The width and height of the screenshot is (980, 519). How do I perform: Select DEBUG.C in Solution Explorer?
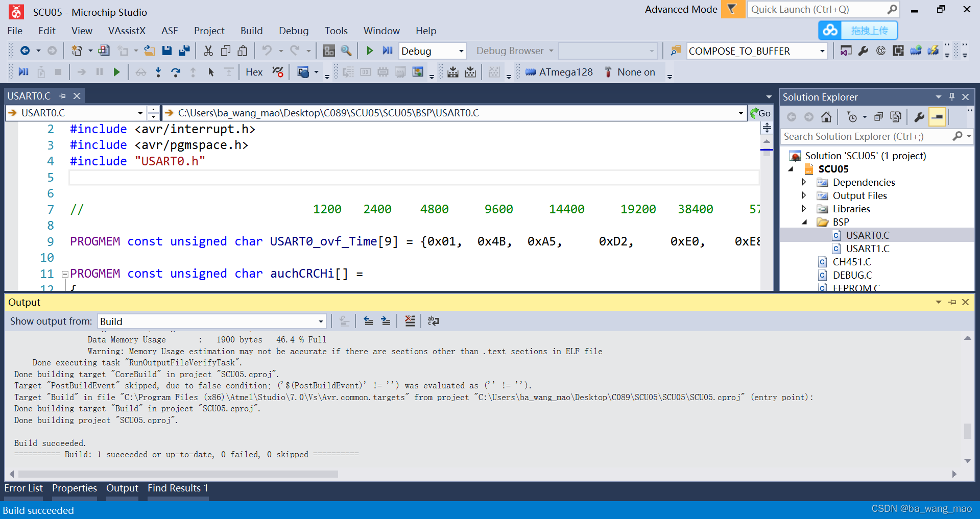point(852,275)
